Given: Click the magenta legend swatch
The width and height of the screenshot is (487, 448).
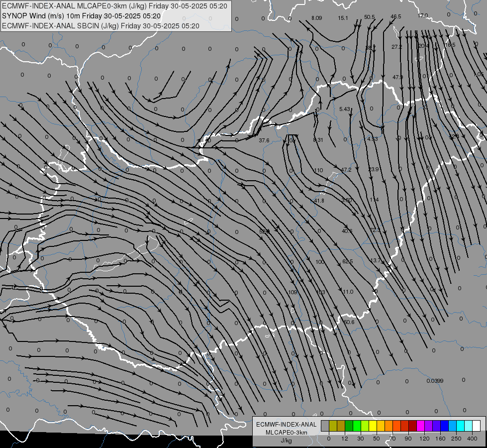Looking at the screenshot, I should coord(421,426).
